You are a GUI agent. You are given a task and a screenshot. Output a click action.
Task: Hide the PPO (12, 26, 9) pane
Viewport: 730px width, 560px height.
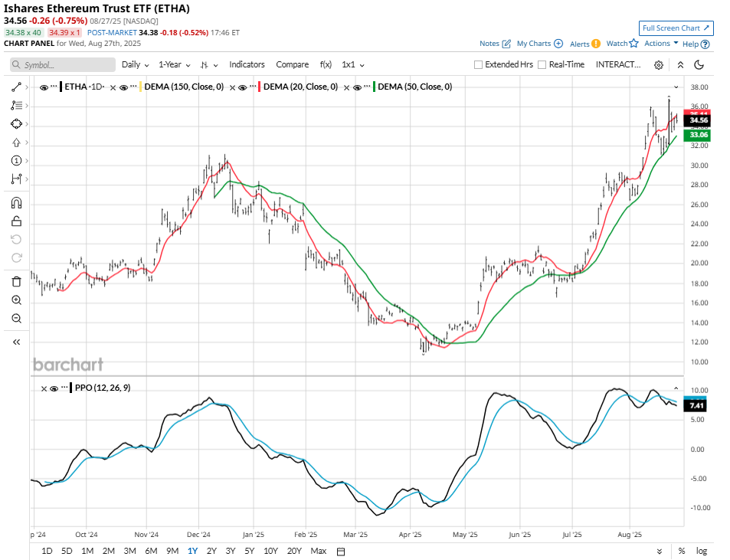(x=54, y=388)
